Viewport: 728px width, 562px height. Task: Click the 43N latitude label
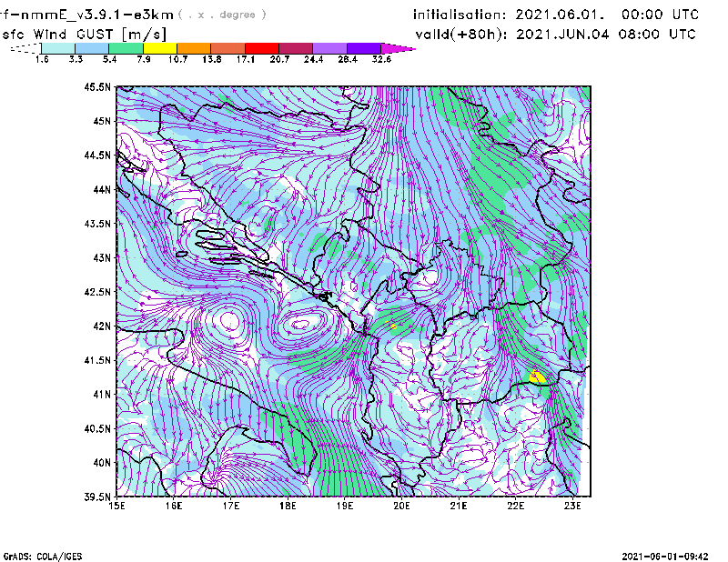pyautogui.click(x=102, y=257)
